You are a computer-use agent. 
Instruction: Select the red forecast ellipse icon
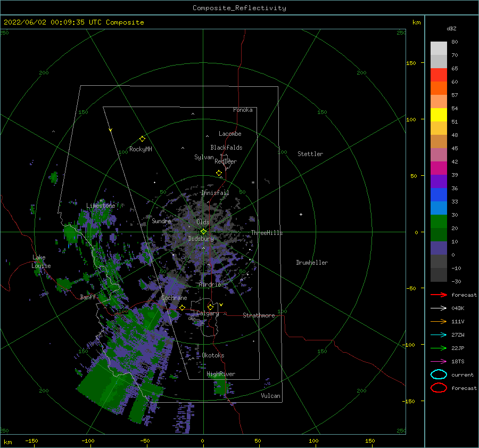(439, 388)
